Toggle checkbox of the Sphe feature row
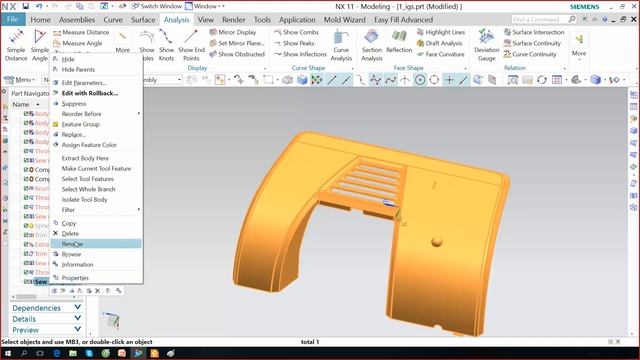The image size is (640, 360). tap(26, 225)
